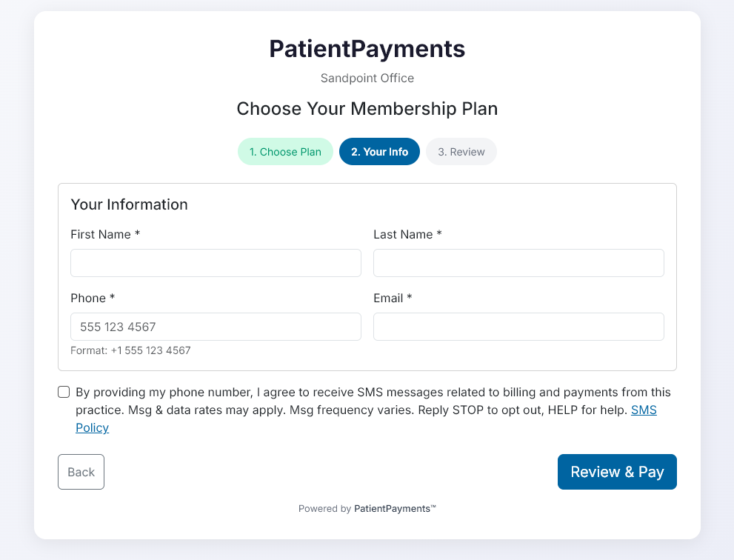Click the Email input field

point(518,327)
